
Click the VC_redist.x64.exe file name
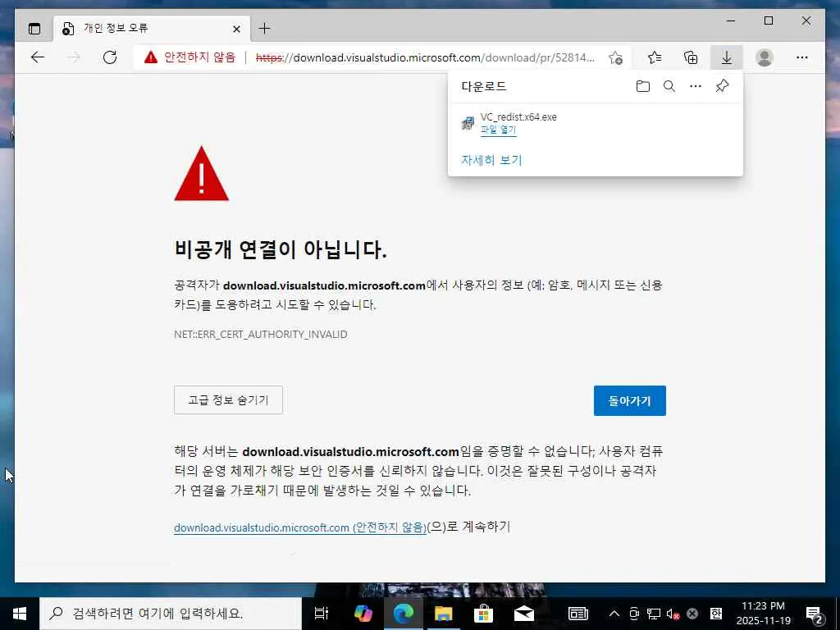pos(518,116)
